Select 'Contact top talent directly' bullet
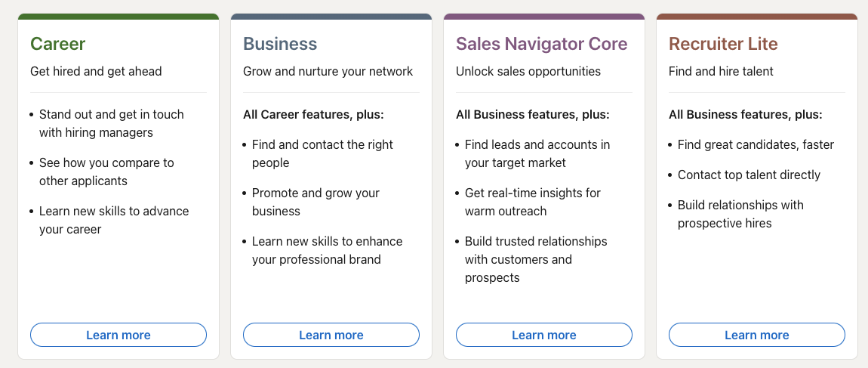Screen dimensions: 868x368 749,175
